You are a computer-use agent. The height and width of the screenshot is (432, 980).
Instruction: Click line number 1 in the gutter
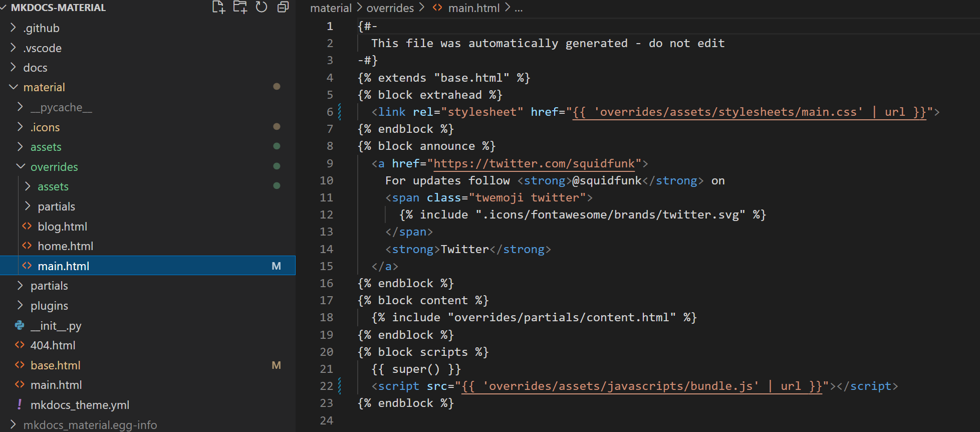coord(330,26)
